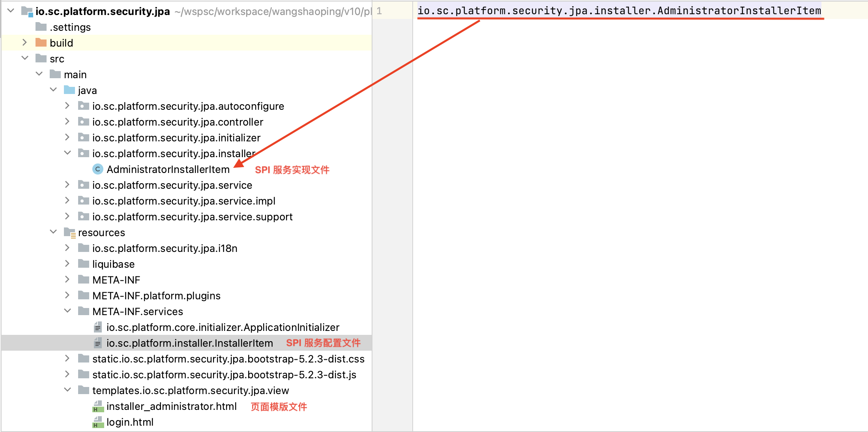The height and width of the screenshot is (432, 868).
Task: Collapse the jpa.installer package
Action: tap(67, 153)
